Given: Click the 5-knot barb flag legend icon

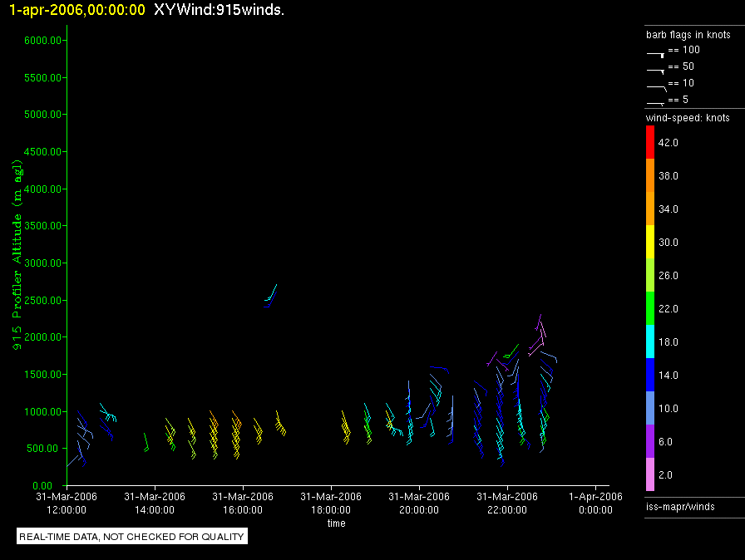Looking at the screenshot, I should coord(655,104).
